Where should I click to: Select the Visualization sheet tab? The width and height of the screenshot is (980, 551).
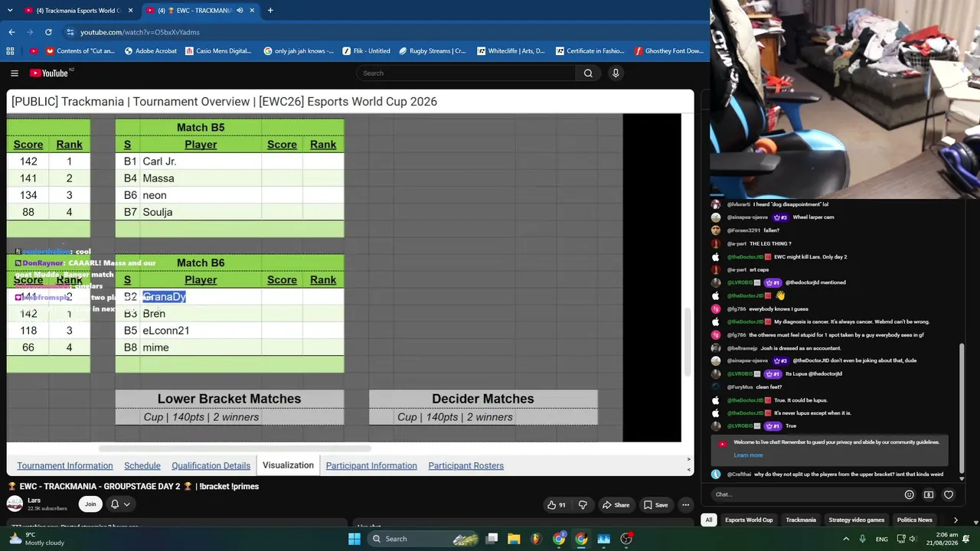[x=288, y=465]
